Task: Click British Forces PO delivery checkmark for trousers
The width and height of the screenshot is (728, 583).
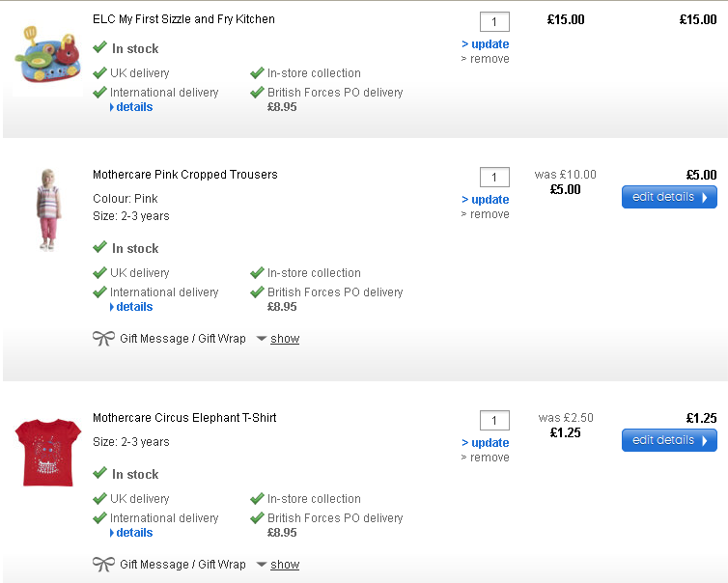Action: tap(257, 292)
